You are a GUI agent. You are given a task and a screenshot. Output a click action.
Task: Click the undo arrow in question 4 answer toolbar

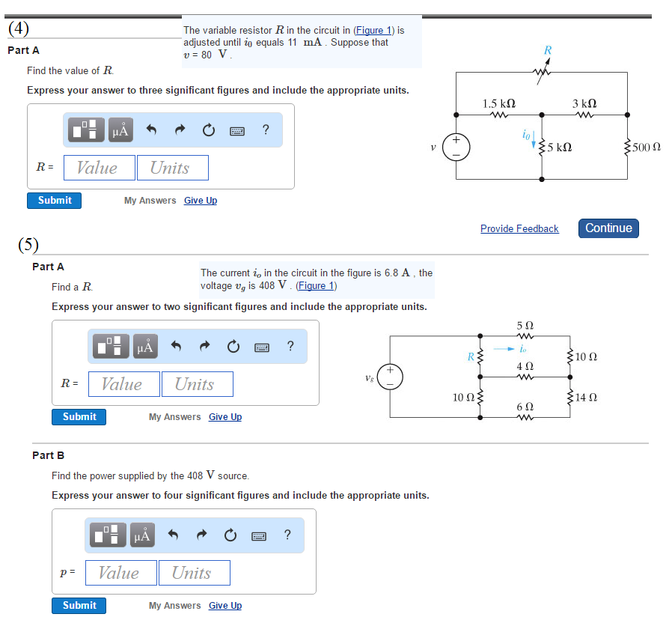151,130
